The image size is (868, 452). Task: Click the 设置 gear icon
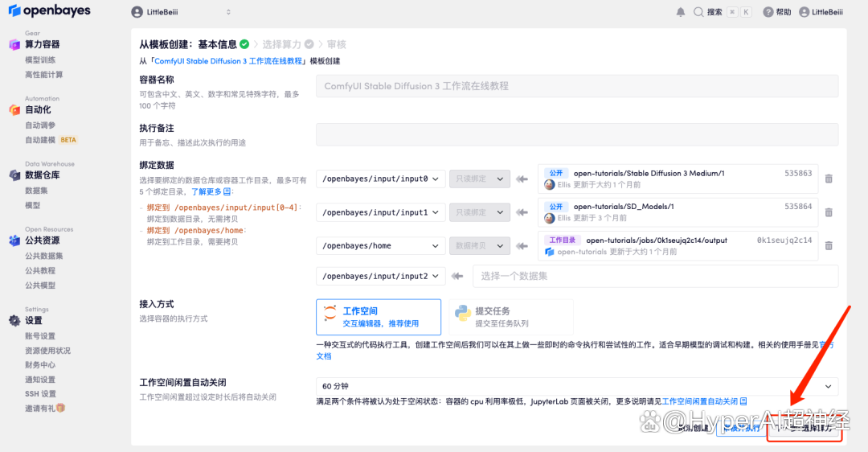pyautogui.click(x=14, y=321)
